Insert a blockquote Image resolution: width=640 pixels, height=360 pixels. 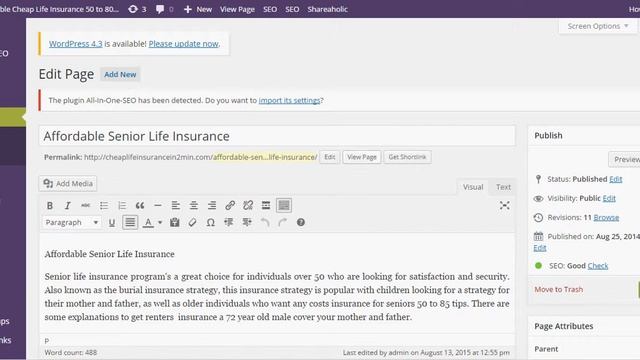tap(140, 205)
